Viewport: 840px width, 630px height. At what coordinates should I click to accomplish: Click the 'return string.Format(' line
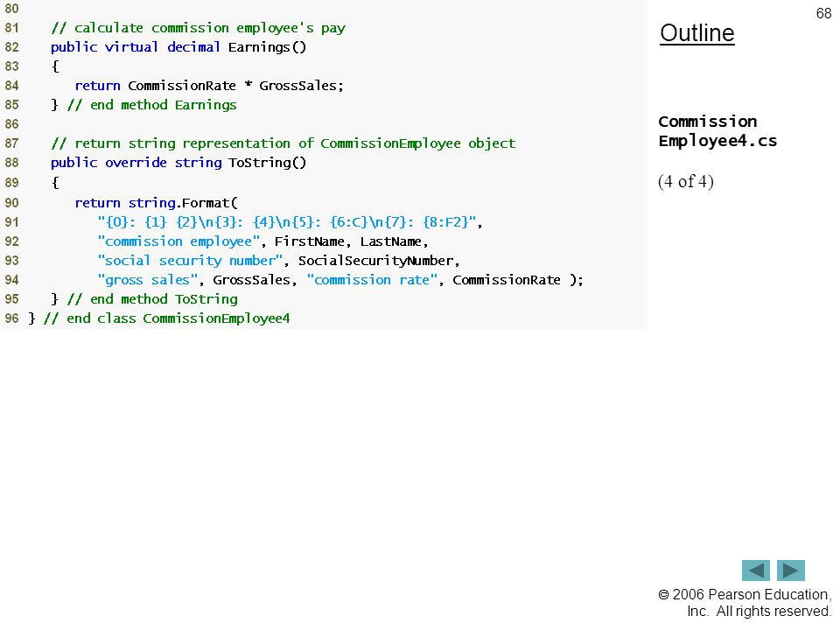156,203
